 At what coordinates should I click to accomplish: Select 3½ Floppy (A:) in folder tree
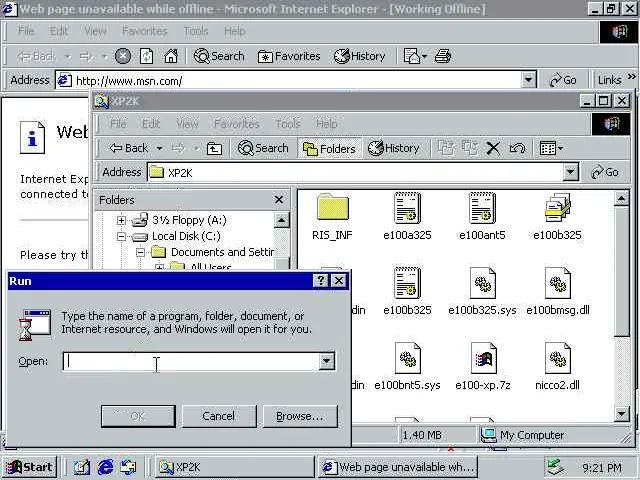click(189, 220)
